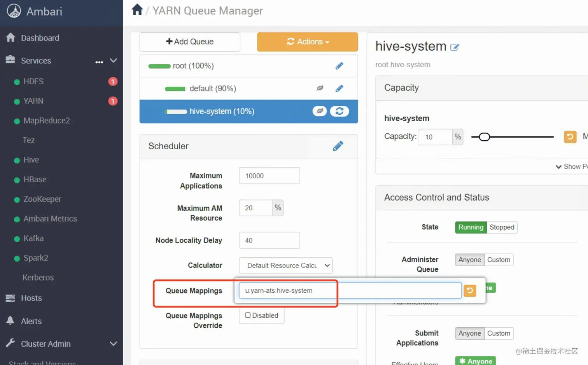The height and width of the screenshot is (365, 588).
Task: Rename hive-system queue edit icon
Action: pyautogui.click(x=455, y=47)
